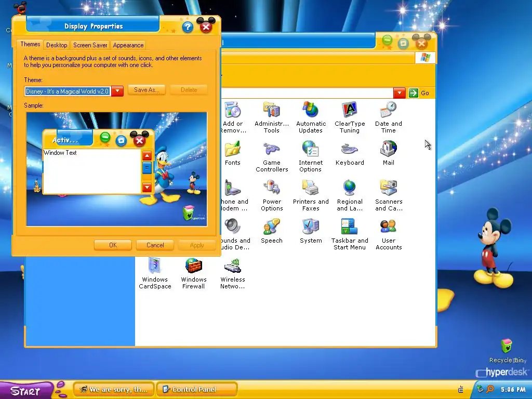Click OK in Display Properties
The image size is (532, 399).
(113, 245)
